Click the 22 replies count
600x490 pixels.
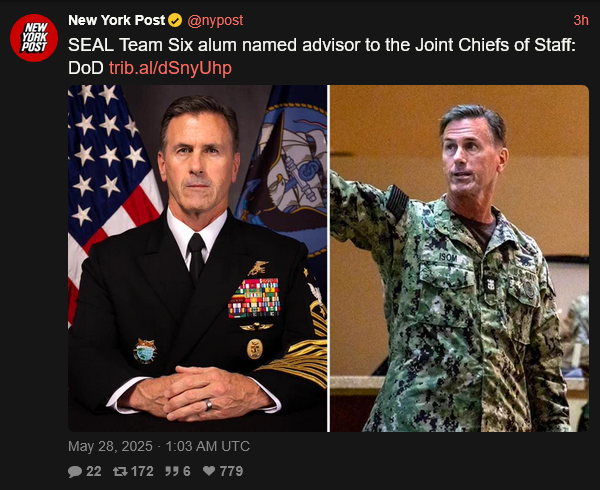pos(94,471)
